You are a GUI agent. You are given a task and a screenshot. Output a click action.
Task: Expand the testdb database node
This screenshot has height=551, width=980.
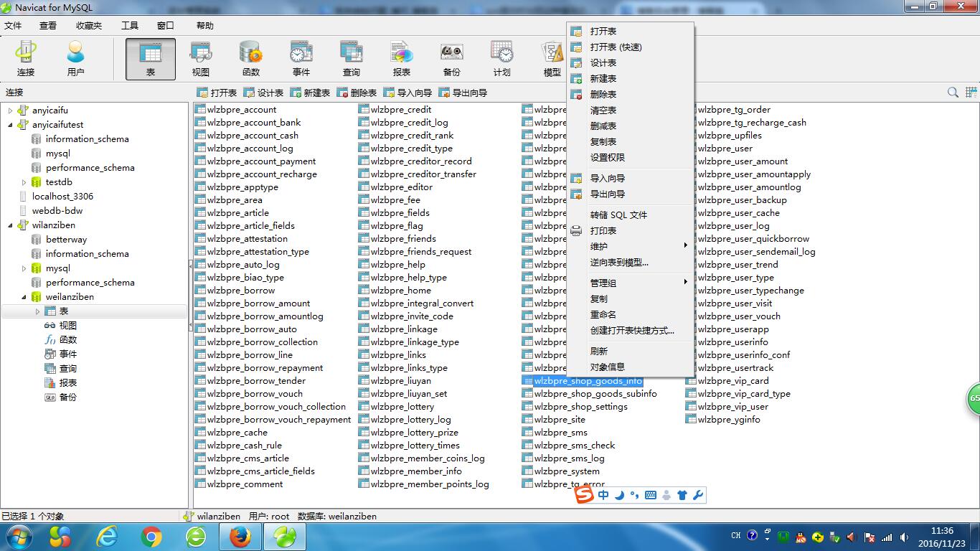tap(24, 182)
